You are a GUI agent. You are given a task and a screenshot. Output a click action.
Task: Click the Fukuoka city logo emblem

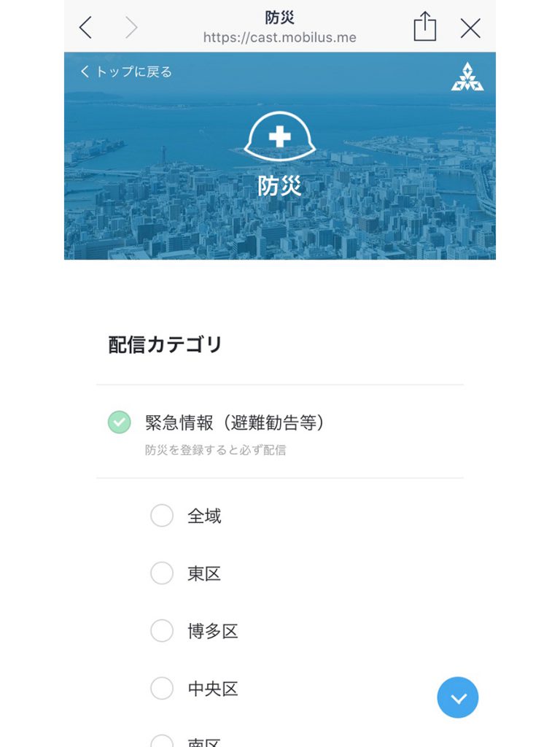467,76
